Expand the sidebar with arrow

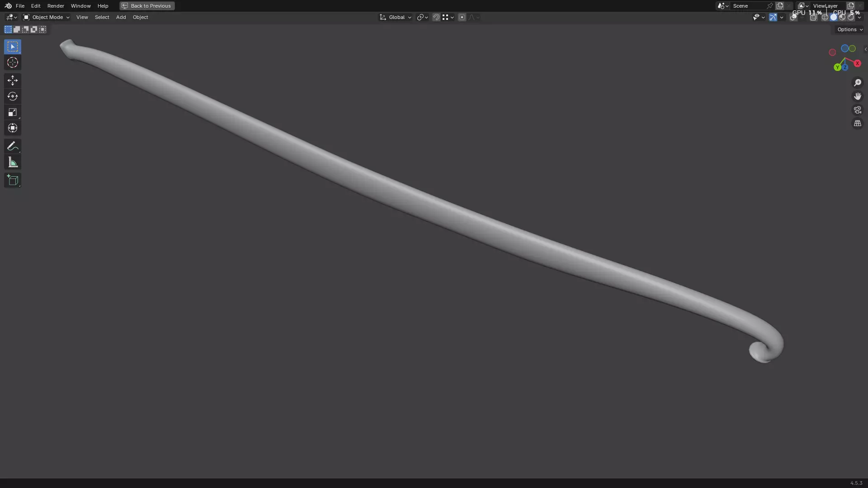(865, 49)
